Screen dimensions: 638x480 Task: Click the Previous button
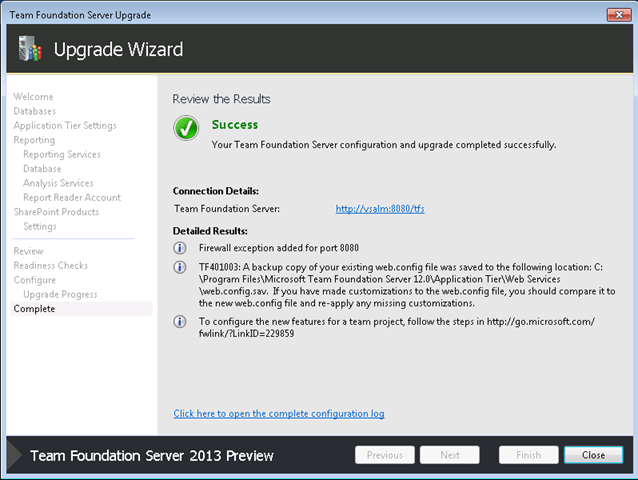(385, 455)
